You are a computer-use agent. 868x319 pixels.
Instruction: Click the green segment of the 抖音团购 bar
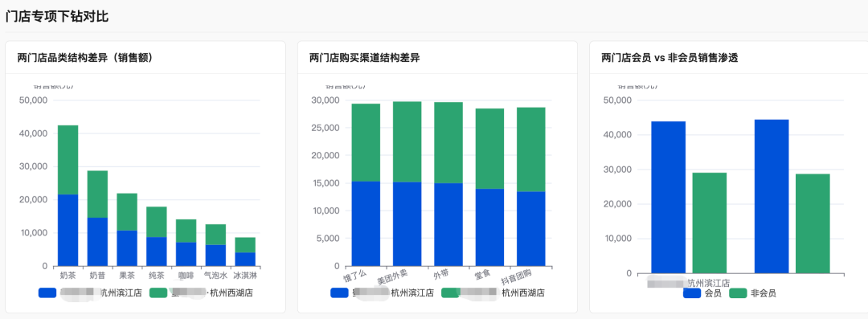pyautogui.click(x=531, y=149)
